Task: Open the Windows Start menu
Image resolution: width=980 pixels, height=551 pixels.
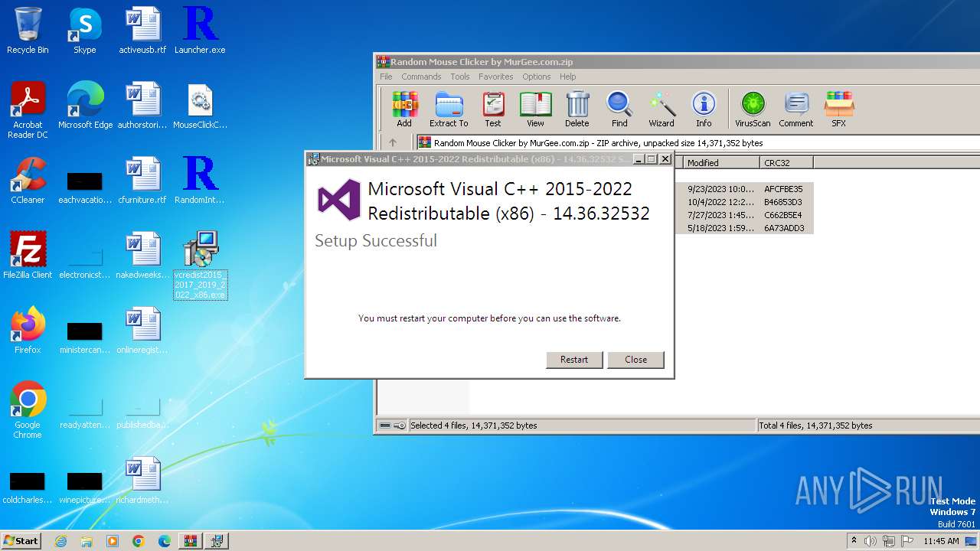Action: (21, 541)
